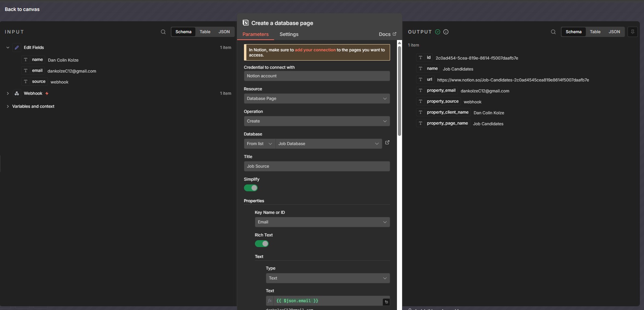Open the Job Database selector dropdown
Image resolution: width=644 pixels, height=310 pixels.
[x=329, y=144]
